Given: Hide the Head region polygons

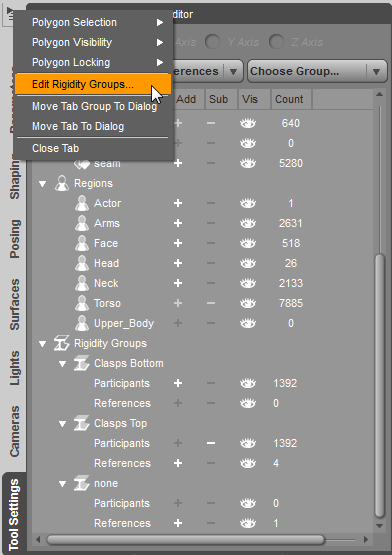Looking at the screenshot, I should pos(248,263).
